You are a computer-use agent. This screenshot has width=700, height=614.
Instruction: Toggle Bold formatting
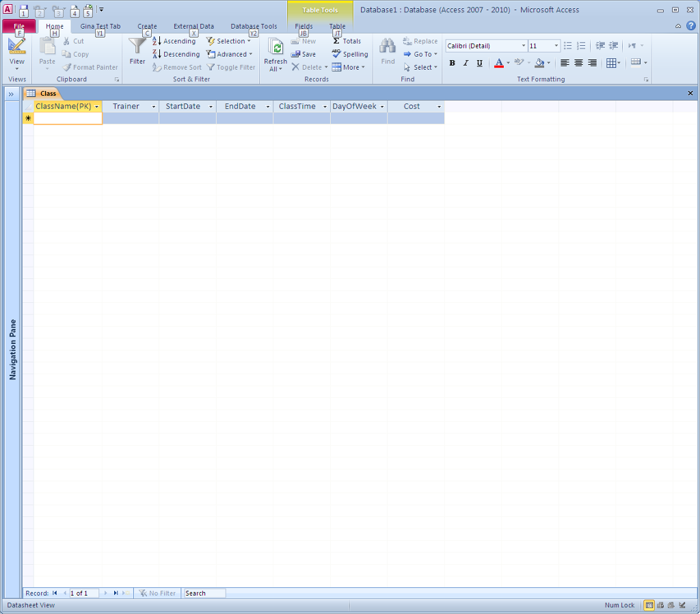click(x=452, y=63)
